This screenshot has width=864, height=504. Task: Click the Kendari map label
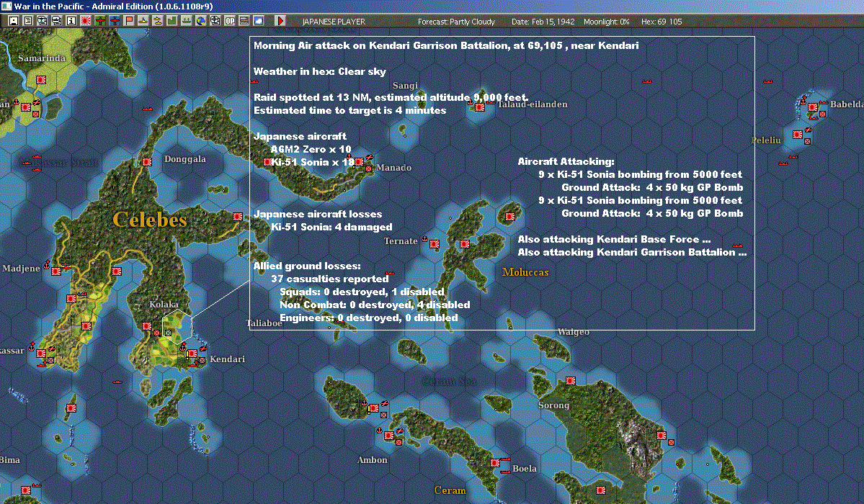point(227,359)
